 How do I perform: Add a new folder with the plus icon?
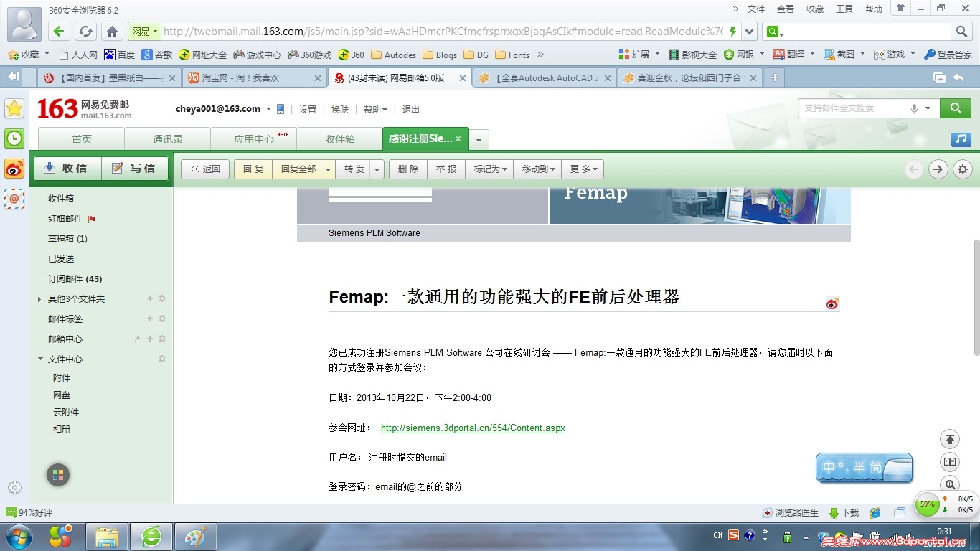click(x=150, y=298)
